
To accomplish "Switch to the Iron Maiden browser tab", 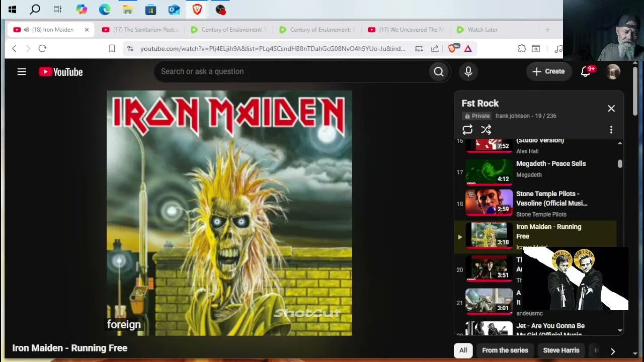I will (51, 30).
